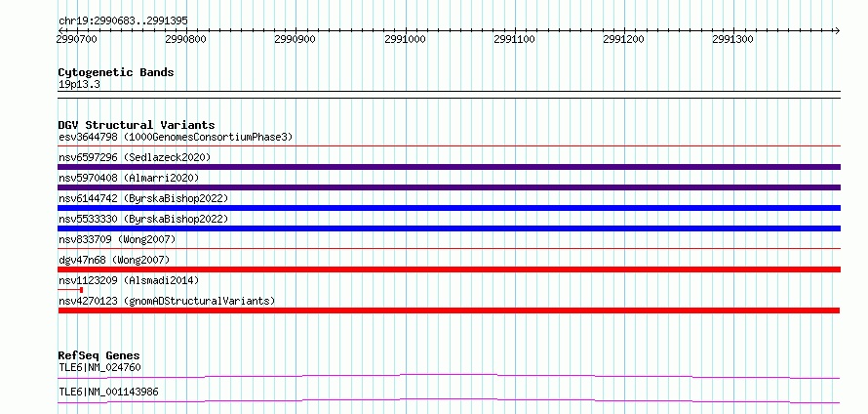Click the TLE6|NM_001143986 gene label

(108, 392)
